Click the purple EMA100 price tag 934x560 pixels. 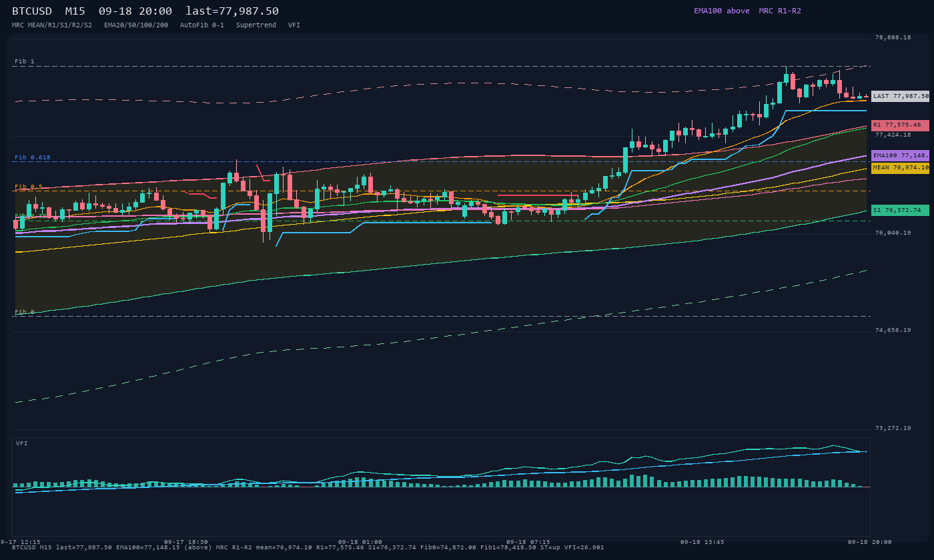[901, 155]
